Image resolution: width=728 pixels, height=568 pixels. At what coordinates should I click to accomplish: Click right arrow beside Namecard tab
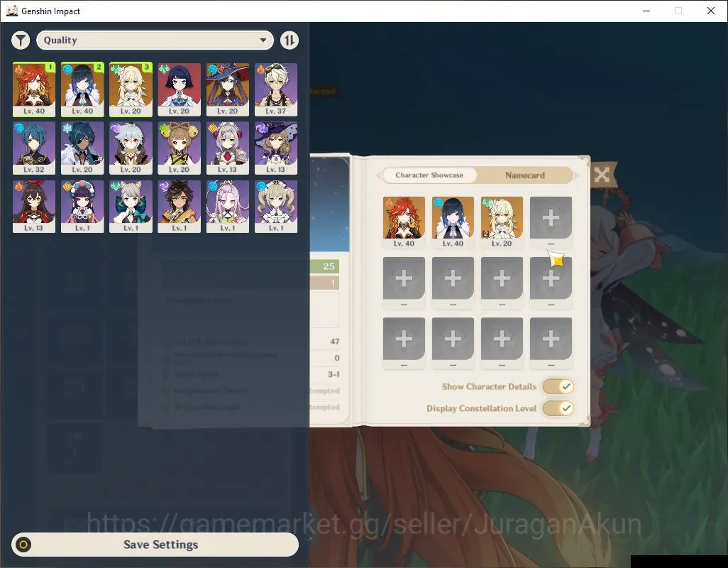tap(577, 175)
